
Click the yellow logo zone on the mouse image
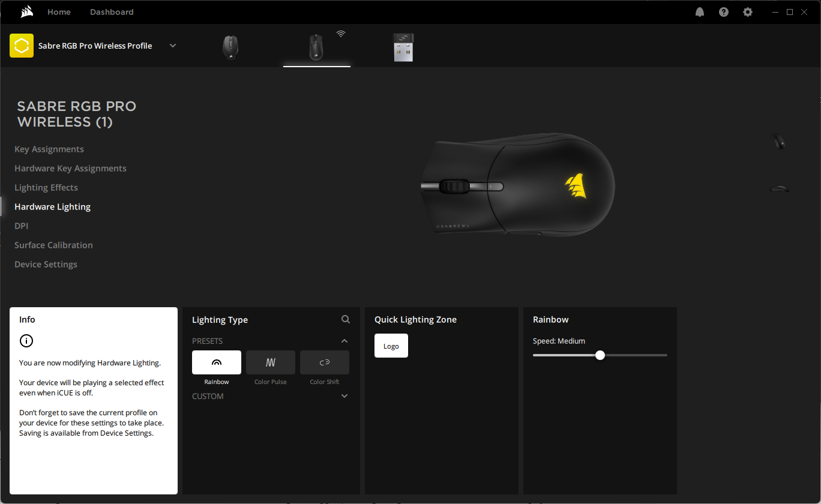[x=577, y=185]
